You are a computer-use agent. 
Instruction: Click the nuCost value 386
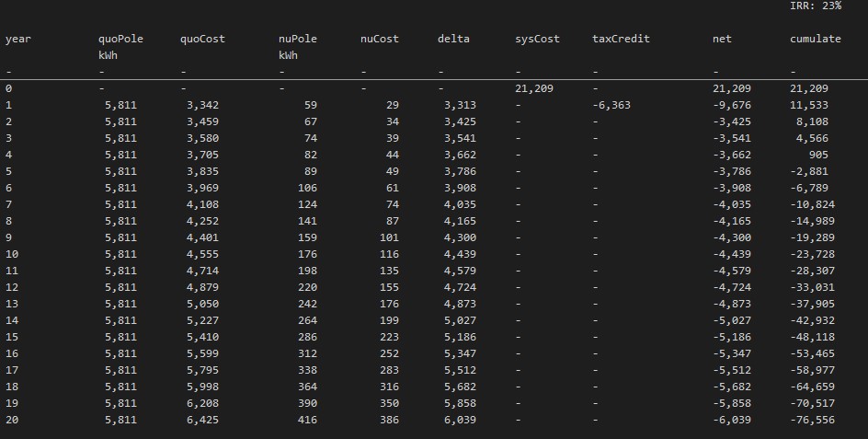coord(385,420)
